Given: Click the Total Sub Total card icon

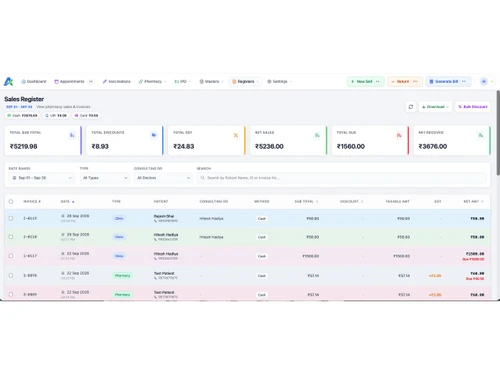Looking at the screenshot, I should 72,135.
